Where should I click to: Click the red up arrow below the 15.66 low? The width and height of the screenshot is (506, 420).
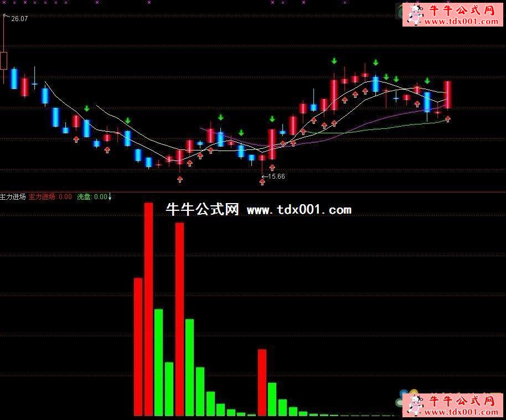click(x=262, y=182)
